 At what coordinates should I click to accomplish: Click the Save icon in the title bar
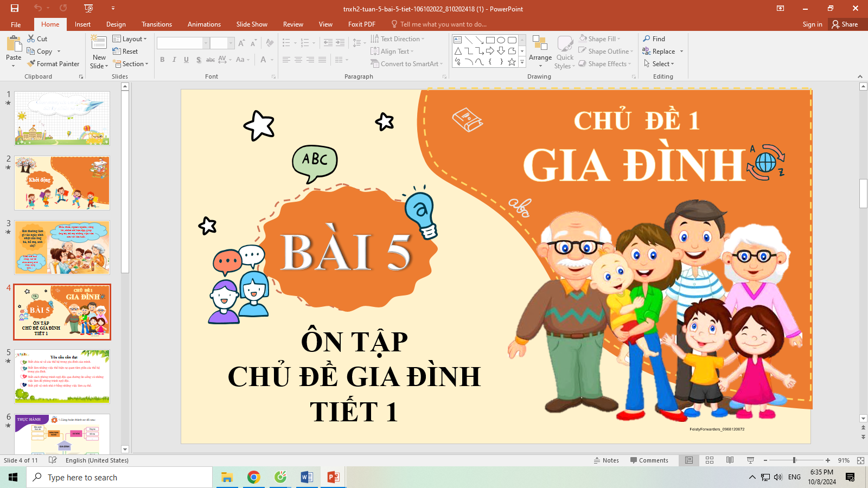15,8
